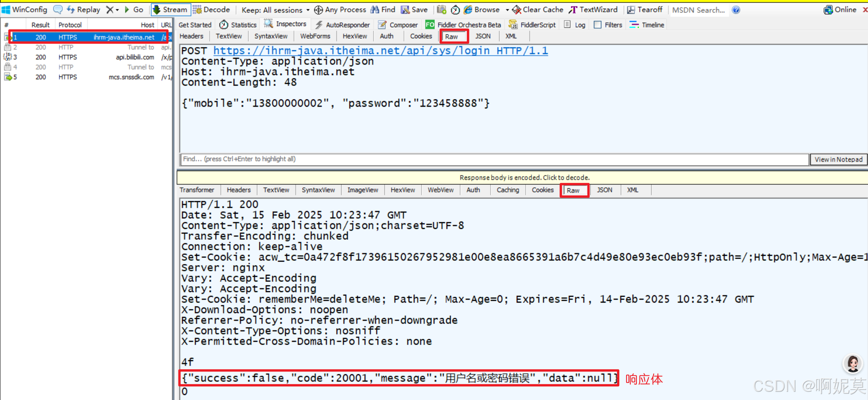Enable the Filters checkbox tab

point(608,25)
